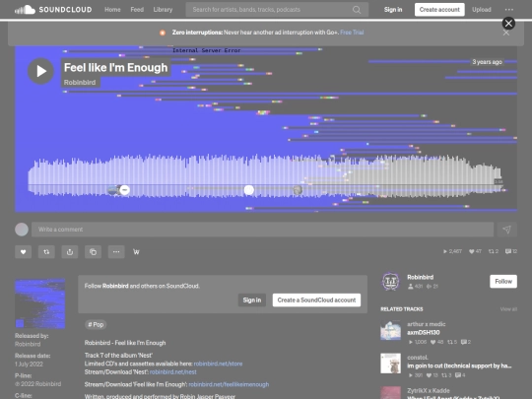Seek within the track waveform
Image resolution: width=532 pixels, height=399 pixels.
pyautogui.click(x=265, y=175)
